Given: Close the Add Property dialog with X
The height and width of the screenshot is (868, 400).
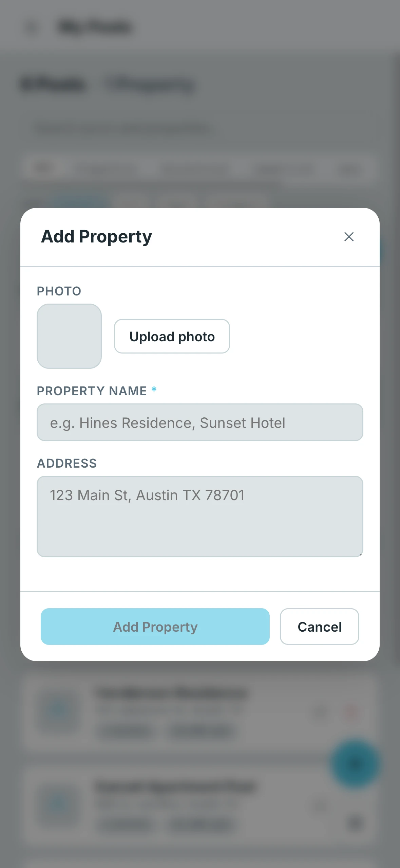Looking at the screenshot, I should [349, 237].
